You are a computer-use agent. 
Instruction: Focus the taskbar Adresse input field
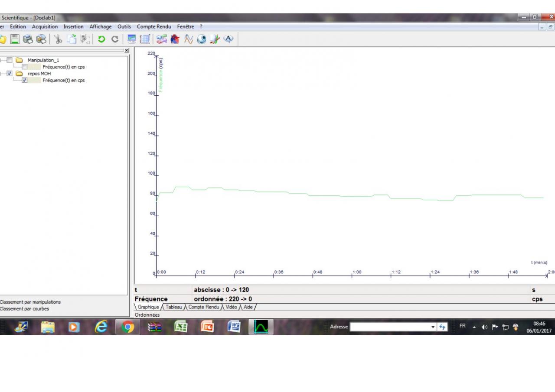point(390,327)
